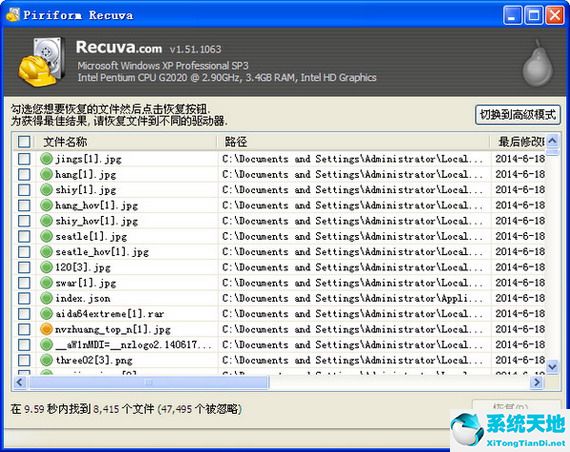Tick the checkbox for seatle_hov[1].jpg
The image size is (570, 452).
[x=24, y=252]
